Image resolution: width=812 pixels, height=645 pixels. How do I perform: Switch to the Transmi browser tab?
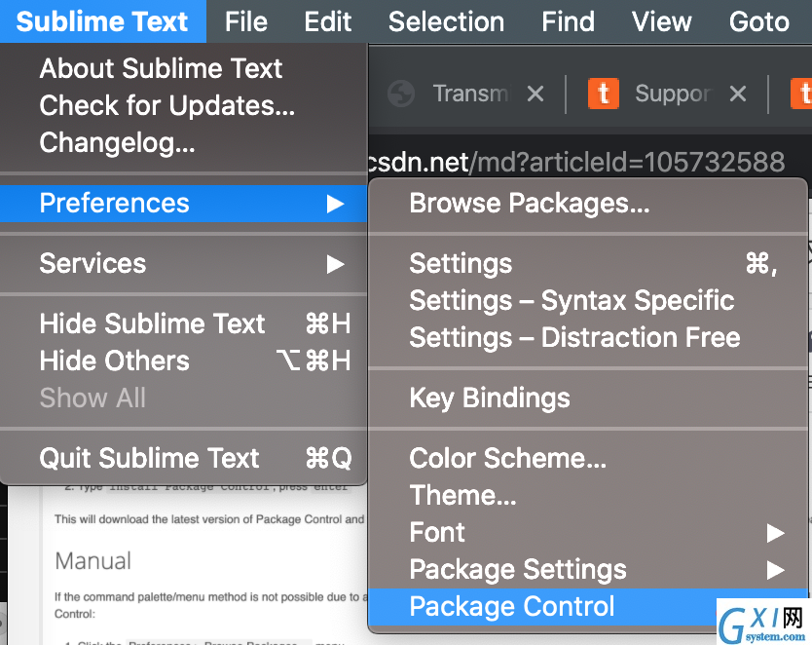[x=471, y=94]
